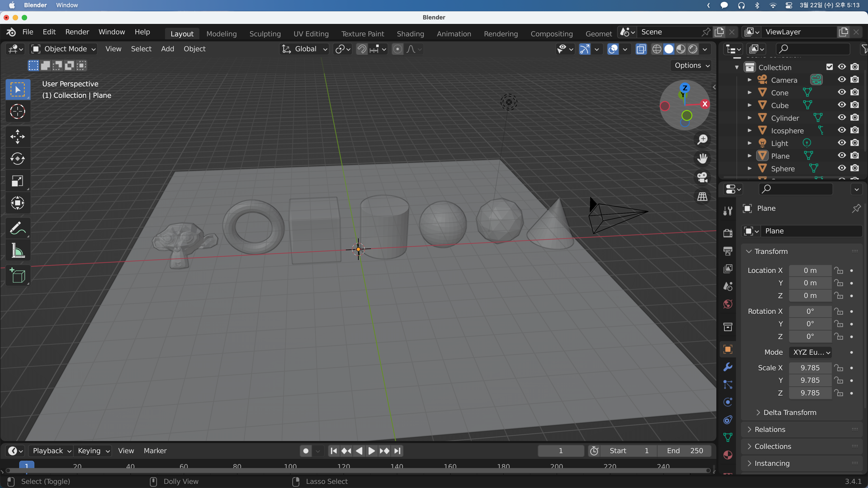Uncheck the Collection exclude checkbox

coord(830,67)
